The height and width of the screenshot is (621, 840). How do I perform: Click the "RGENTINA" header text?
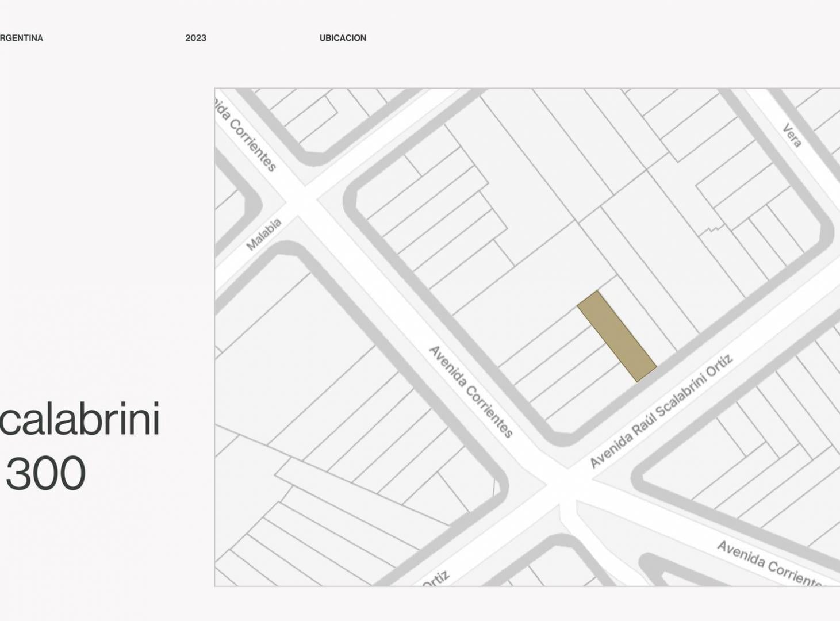pyautogui.click(x=21, y=38)
